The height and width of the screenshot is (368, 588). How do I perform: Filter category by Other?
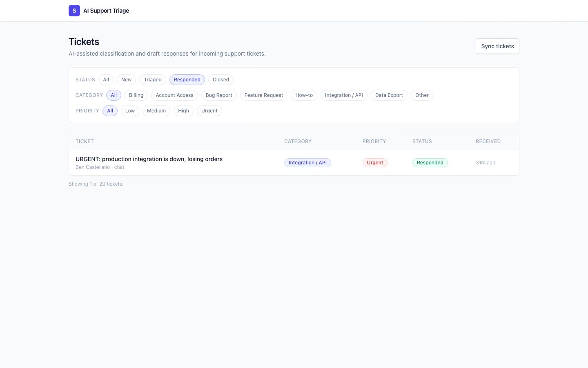(422, 95)
